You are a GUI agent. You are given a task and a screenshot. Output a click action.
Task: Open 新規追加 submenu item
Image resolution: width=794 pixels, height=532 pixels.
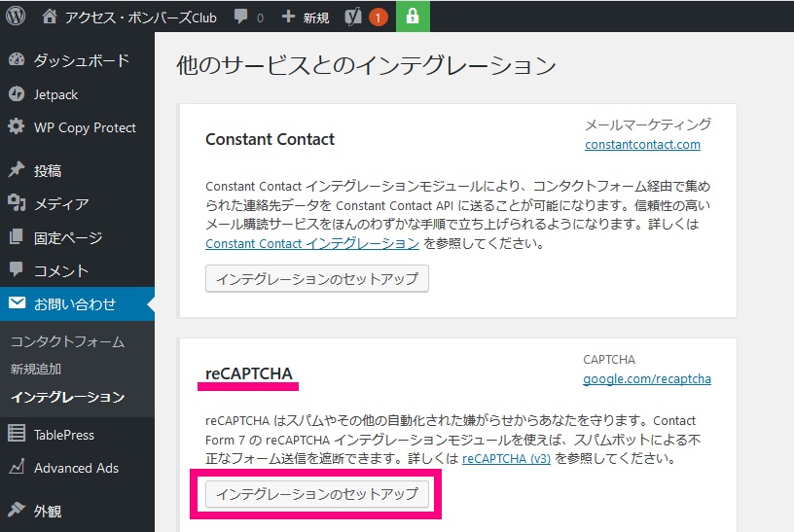tap(36, 369)
